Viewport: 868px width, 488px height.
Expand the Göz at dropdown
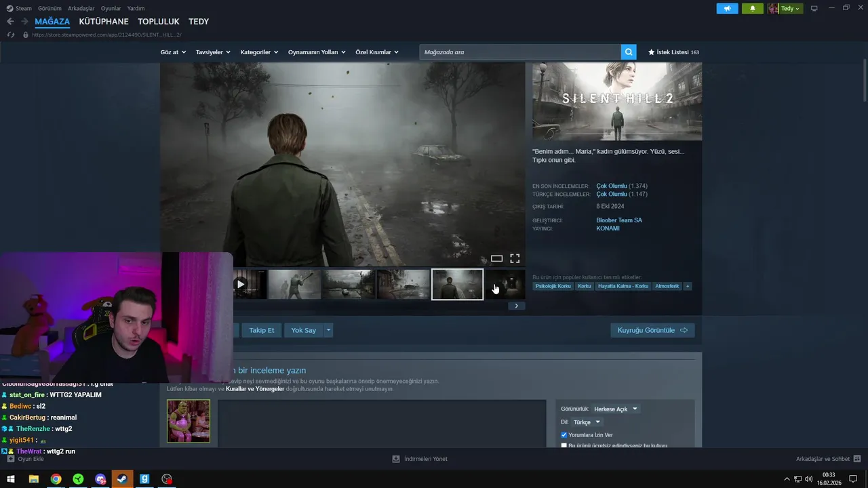pos(173,52)
